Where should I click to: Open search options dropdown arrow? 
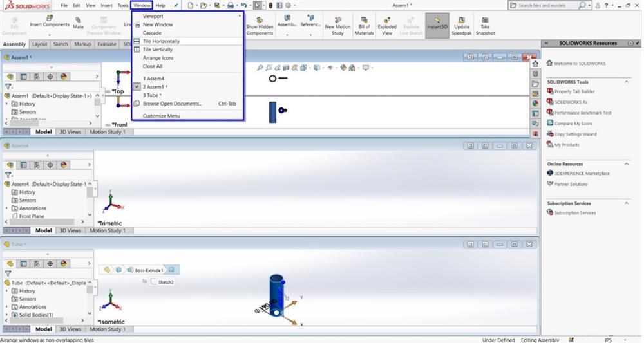click(589, 5)
